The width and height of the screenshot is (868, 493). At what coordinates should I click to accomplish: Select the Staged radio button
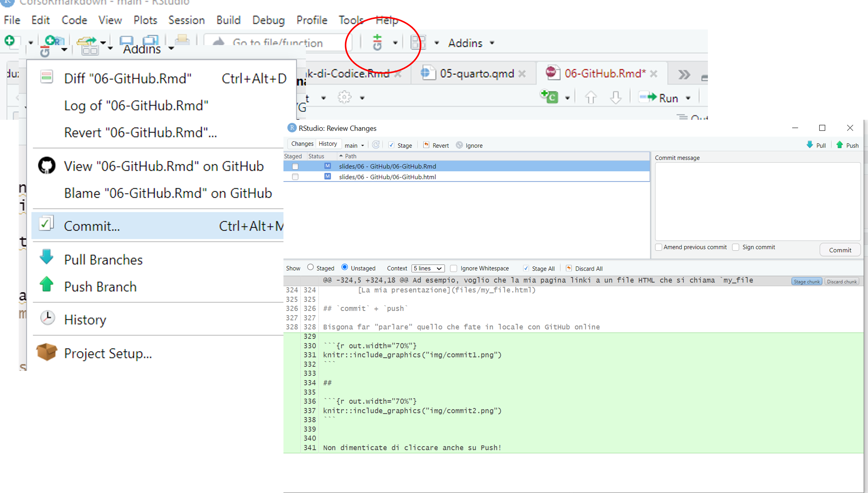[310, 267]
